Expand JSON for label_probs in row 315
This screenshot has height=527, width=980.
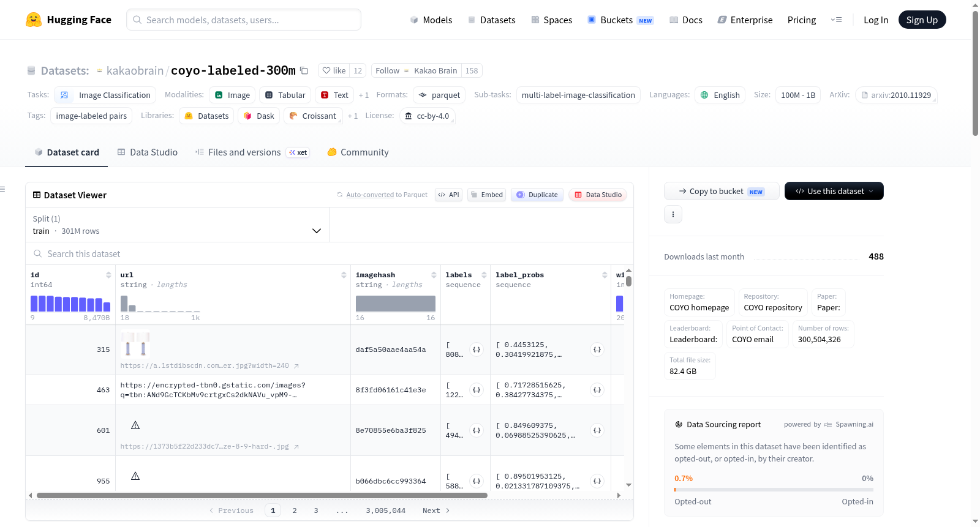pos(597,349)
